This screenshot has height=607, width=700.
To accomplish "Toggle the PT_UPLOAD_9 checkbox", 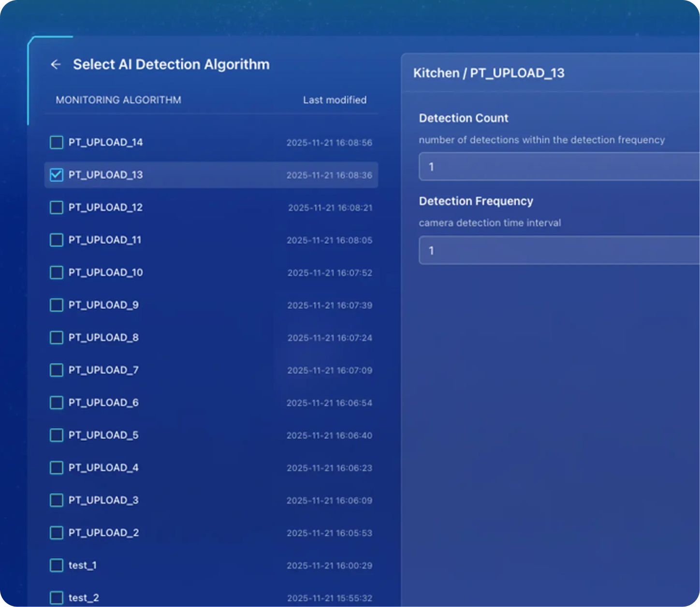I will [57, 305].
